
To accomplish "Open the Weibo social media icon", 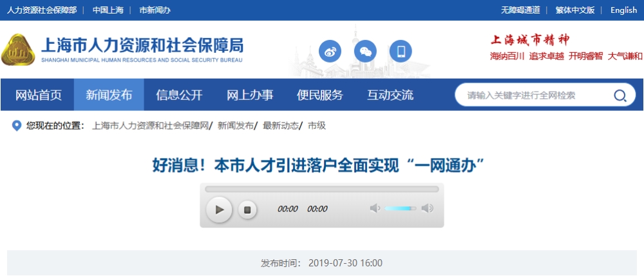I will tap(330, 51).
